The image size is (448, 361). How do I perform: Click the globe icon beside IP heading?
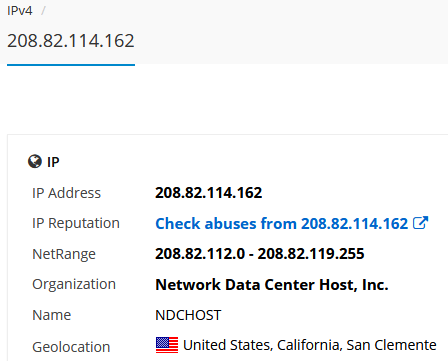(x=35, y=162)
